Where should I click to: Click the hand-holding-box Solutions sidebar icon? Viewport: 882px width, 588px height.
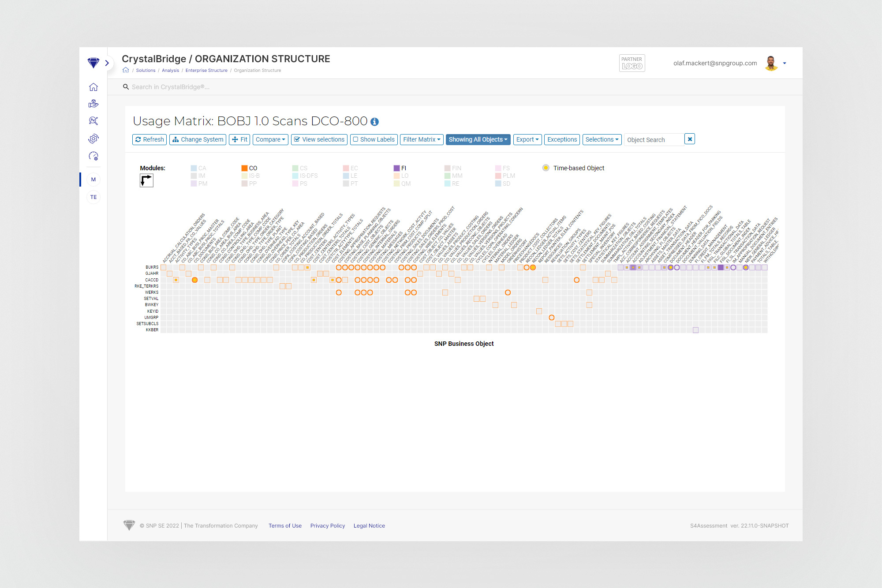(x=93, y=104)
